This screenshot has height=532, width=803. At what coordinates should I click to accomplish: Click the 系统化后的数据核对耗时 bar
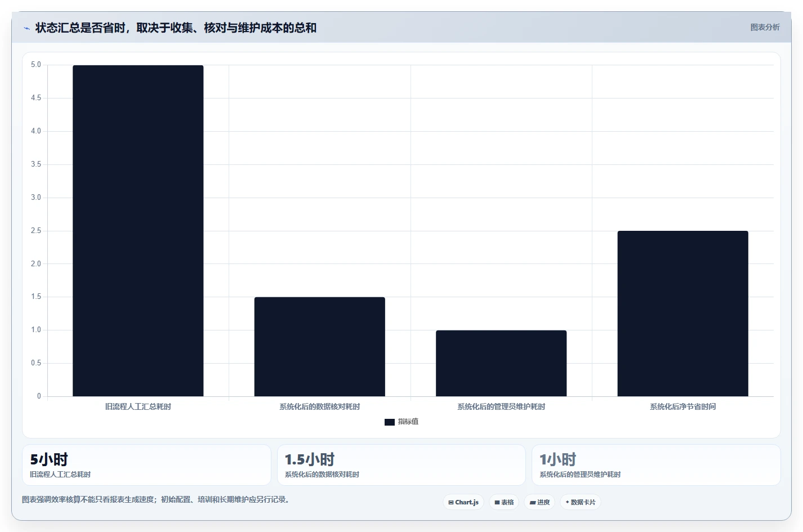click(x=319, y=347)
